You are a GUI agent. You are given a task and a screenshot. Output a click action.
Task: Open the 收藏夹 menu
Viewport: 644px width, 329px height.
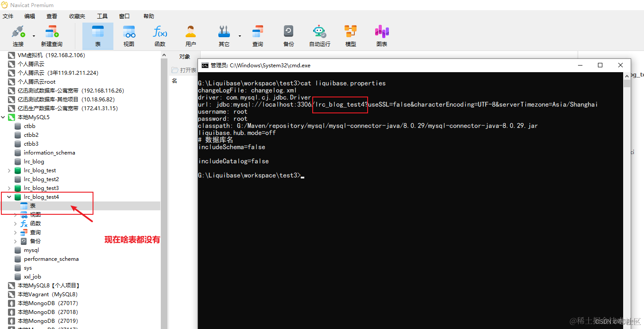pyautogui.click(x=77, y=16)
